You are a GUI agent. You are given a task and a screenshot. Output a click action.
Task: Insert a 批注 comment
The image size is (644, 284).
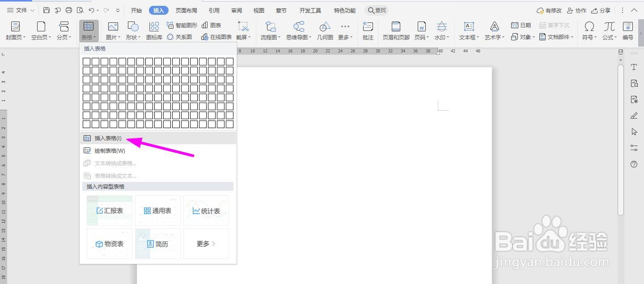tap(368, 31)
